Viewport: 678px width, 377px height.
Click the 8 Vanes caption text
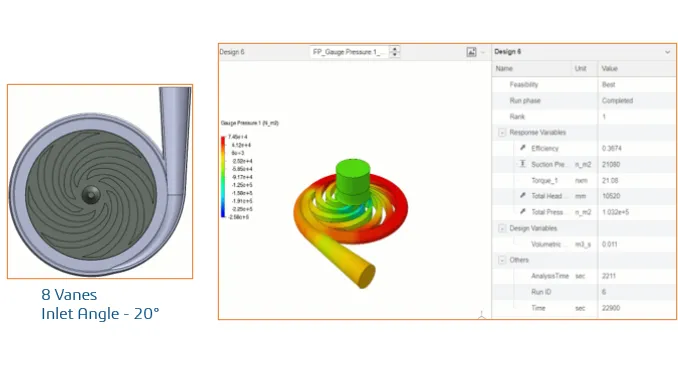(x=69, y=295)
